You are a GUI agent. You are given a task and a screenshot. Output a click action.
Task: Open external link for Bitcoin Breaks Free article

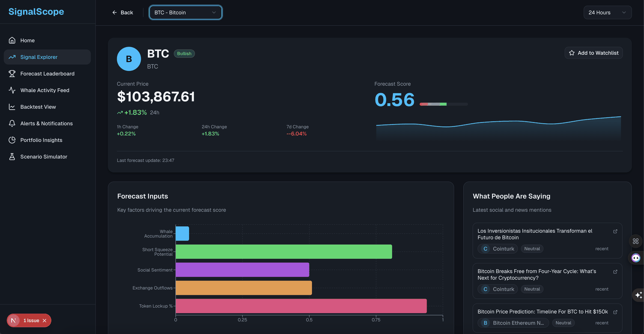click(615, 272)
